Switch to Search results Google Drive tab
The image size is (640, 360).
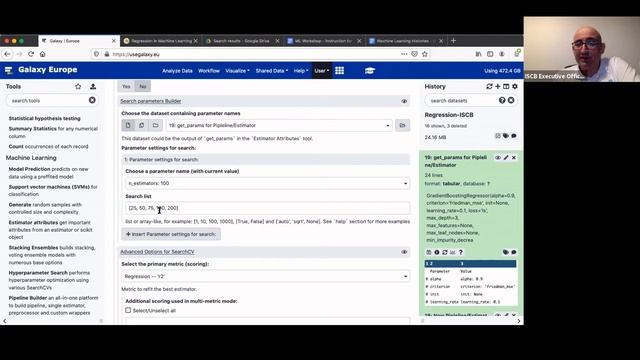coord(242,41)
